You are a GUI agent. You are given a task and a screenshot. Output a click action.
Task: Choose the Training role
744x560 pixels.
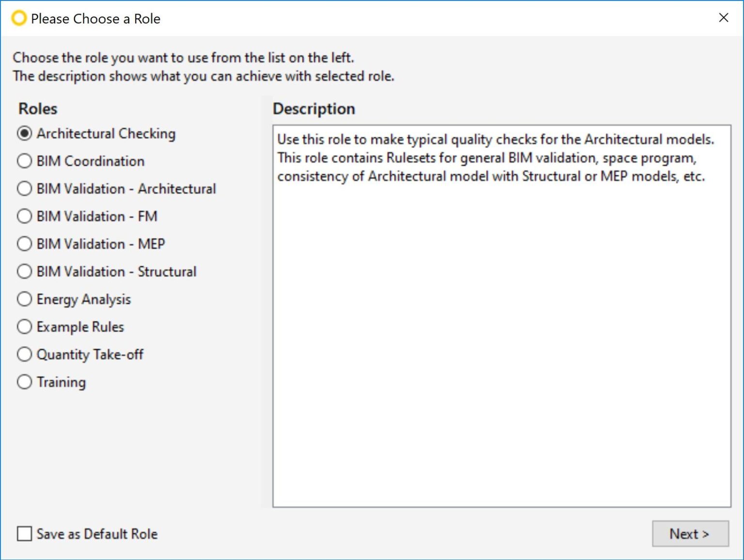(x=51, y=382)
